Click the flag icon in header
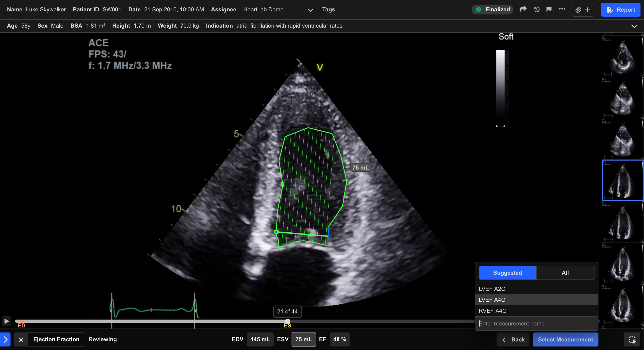This screenshot has height=350, width=644. point(549,9)
